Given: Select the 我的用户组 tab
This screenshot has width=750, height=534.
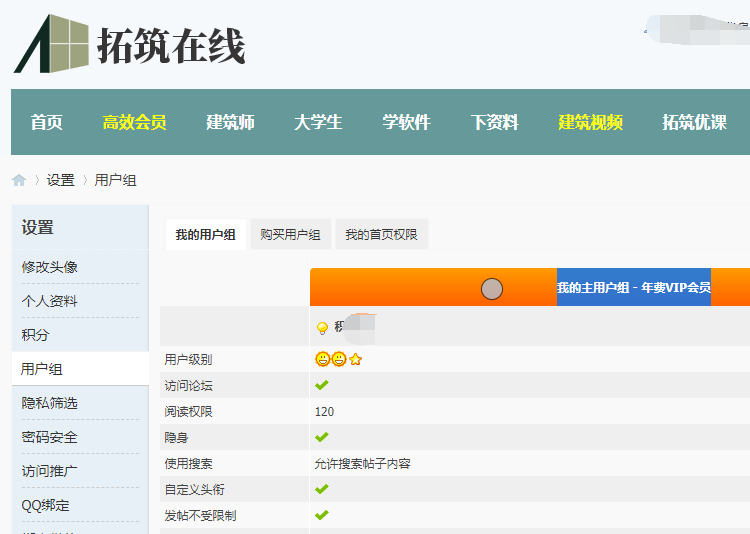Looking at the screenshot, I should (206, 234).
